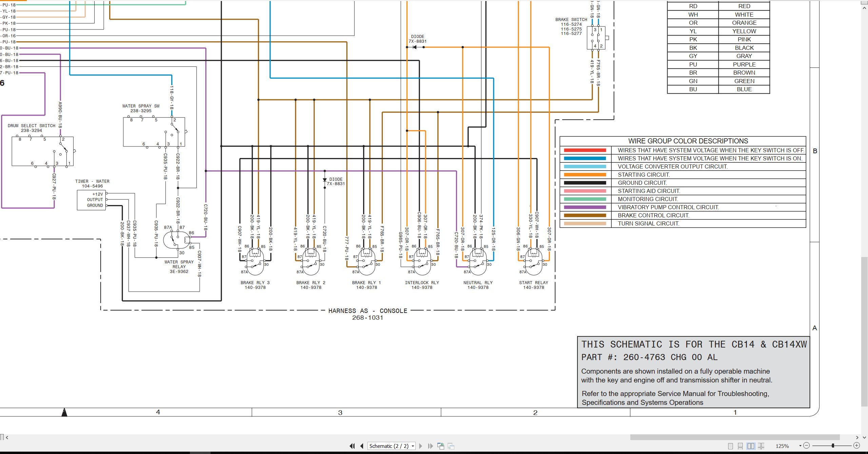Click the vertical scrollbar thumb
868x454 pixels.
click(x=864, y=332)
